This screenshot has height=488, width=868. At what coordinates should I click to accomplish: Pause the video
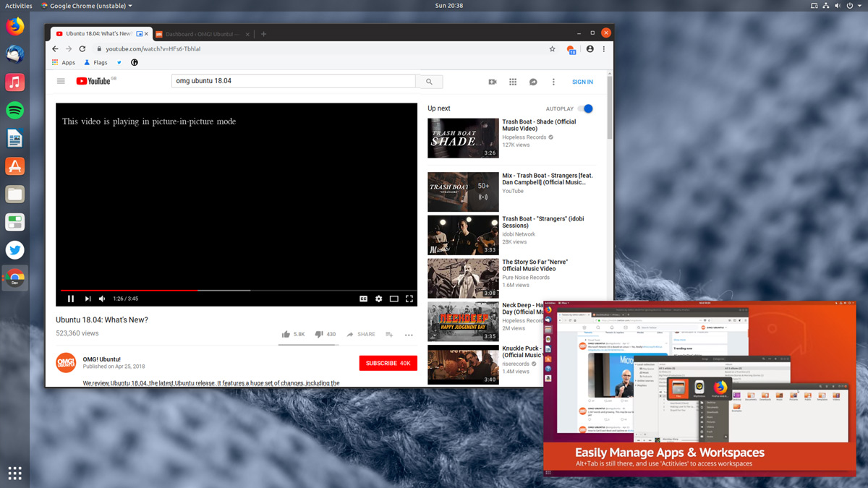[71, 299]
